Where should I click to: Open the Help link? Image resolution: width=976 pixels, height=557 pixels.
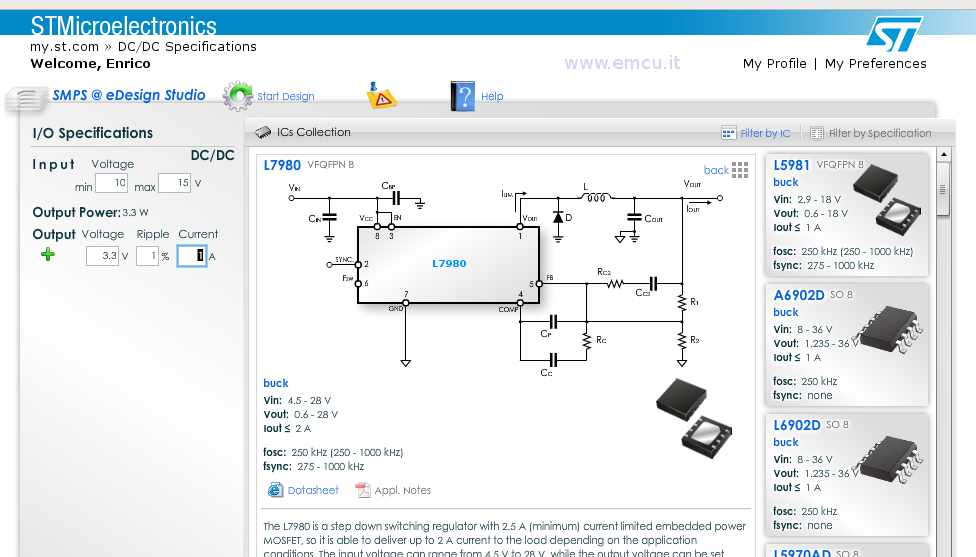click(x=492, y=96)
